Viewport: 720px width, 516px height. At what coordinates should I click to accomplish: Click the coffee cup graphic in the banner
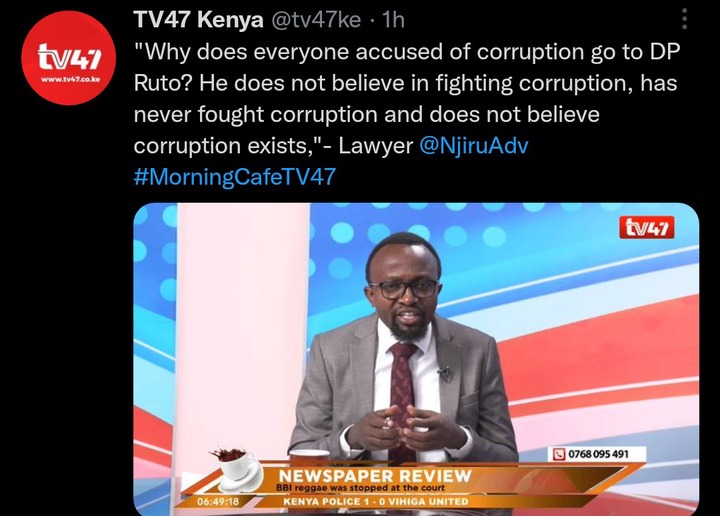(234, 468)
